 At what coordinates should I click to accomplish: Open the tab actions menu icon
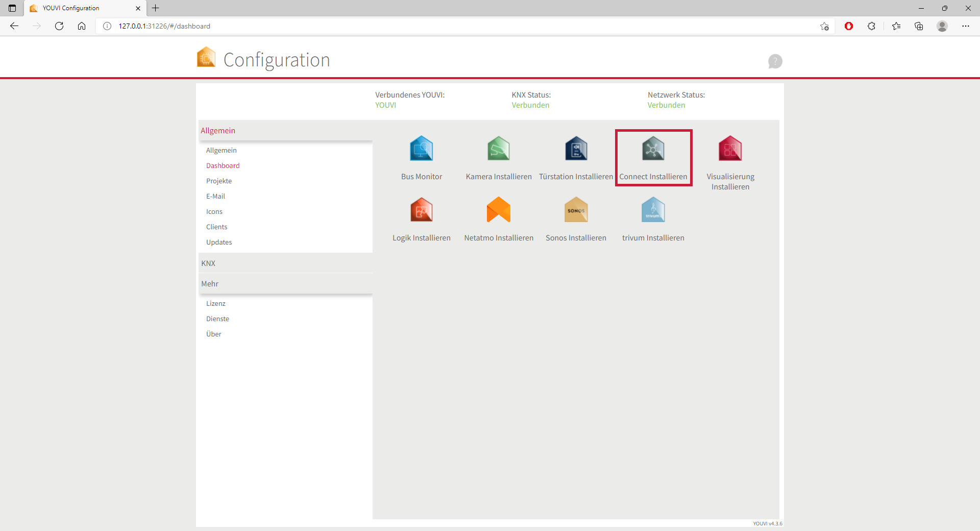click(x=12, y=8)
